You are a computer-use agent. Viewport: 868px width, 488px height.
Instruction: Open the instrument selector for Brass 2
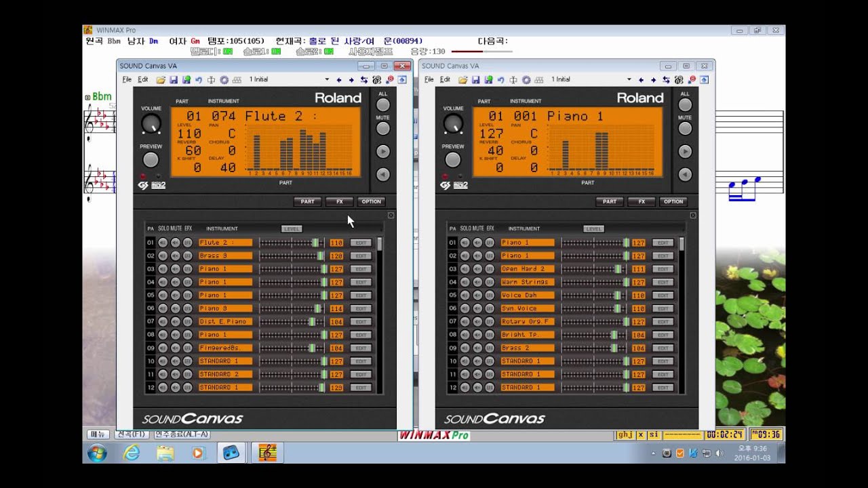(x=528, y=348)
